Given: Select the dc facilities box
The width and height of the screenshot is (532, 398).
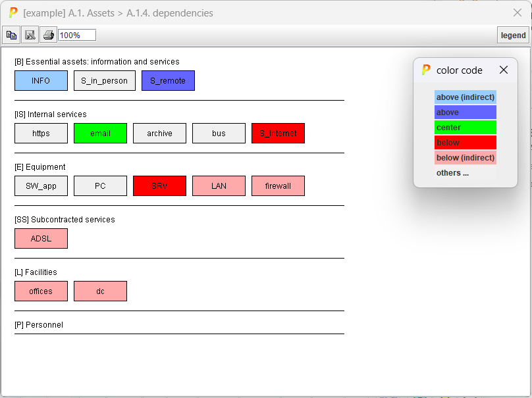Looking at the screenshot, I should tap(101, 291).
